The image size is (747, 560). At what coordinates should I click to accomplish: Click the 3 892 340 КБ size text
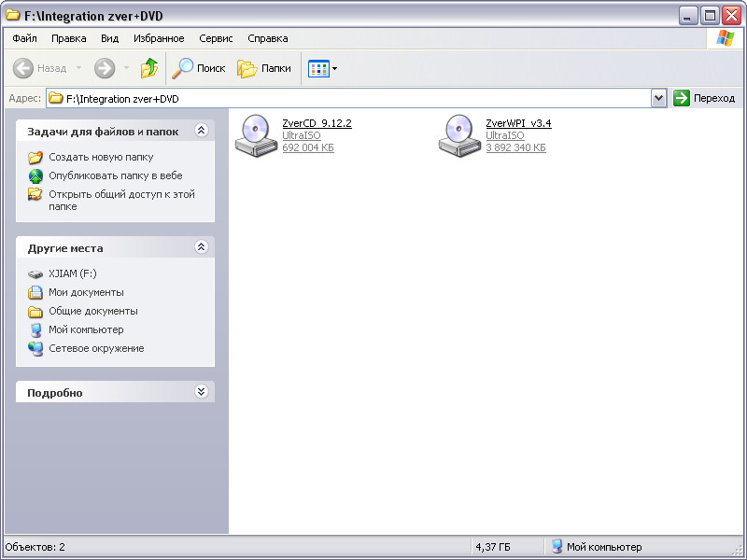[515, 147]
